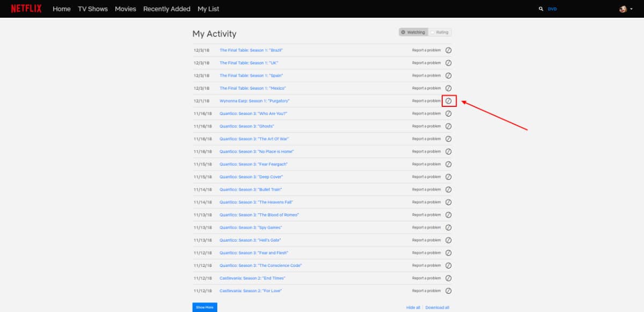Open Netflix search

click(x=540, y=9)
